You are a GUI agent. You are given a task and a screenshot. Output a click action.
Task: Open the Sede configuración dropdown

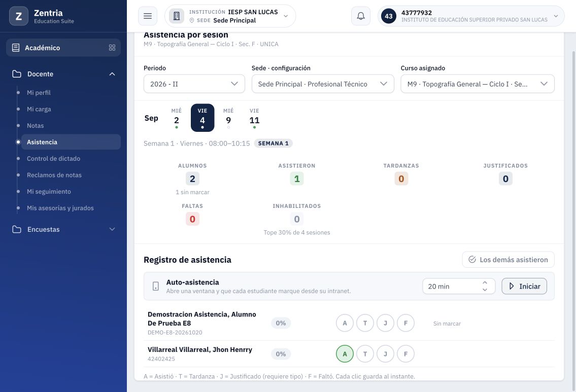coord(323,84)
